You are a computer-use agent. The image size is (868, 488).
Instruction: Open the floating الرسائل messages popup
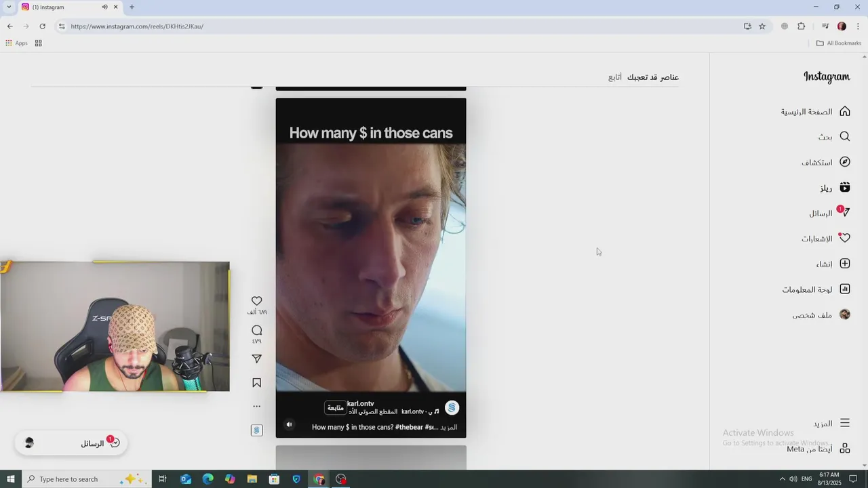71,443
